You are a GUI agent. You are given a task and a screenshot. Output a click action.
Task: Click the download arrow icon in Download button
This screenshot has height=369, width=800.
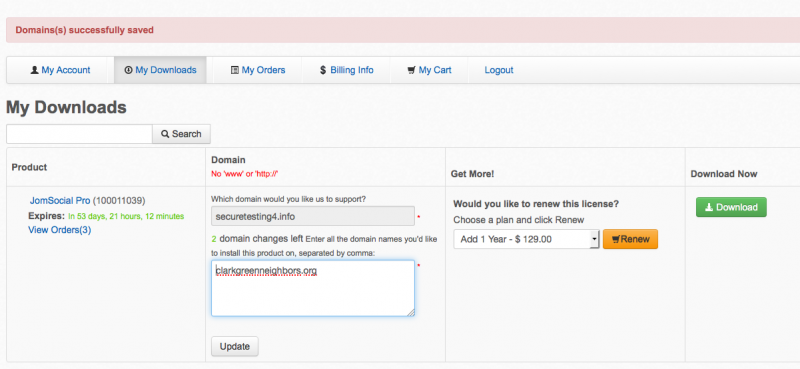point(709,207)
